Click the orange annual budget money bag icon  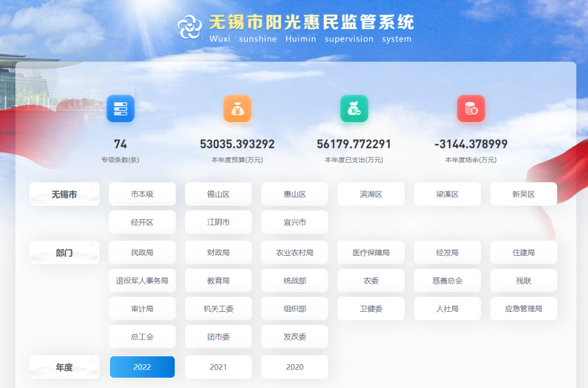[237, 108]
